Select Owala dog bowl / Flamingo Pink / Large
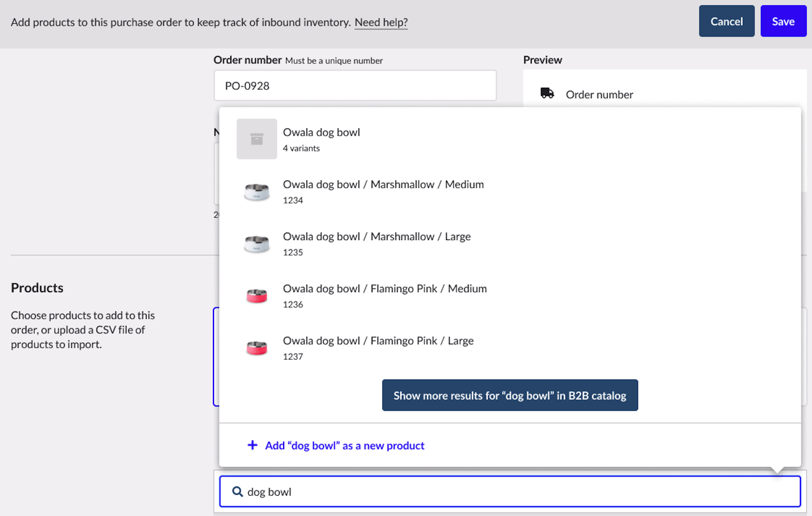Image resolution: width=812 pixels, height=516 pixels. tap(510, 348)
